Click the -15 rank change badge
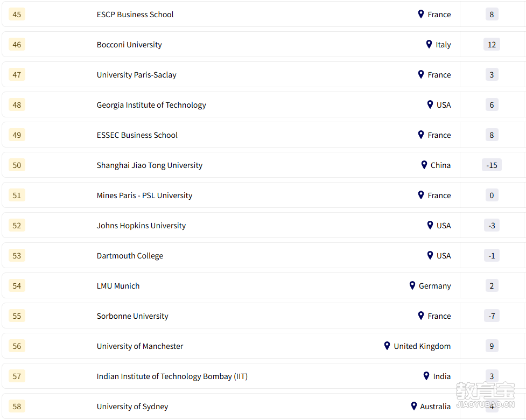The image size is (526, 420). click(492, 165)
